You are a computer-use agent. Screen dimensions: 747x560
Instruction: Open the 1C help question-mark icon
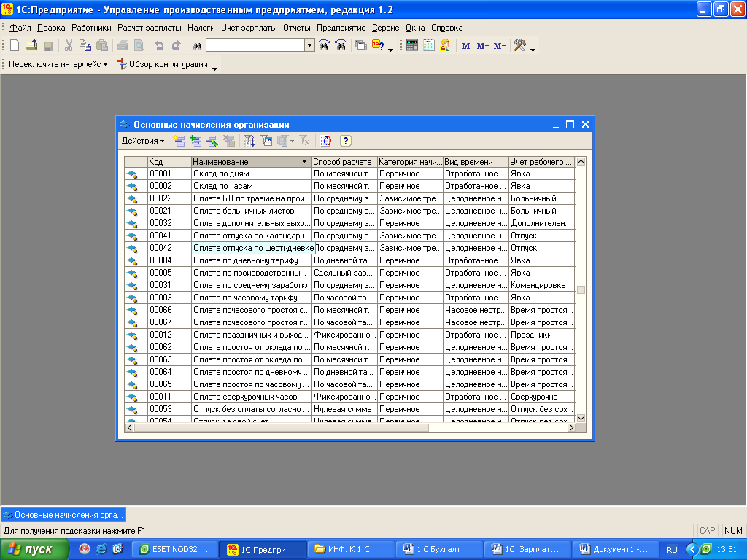click(378, 45)
